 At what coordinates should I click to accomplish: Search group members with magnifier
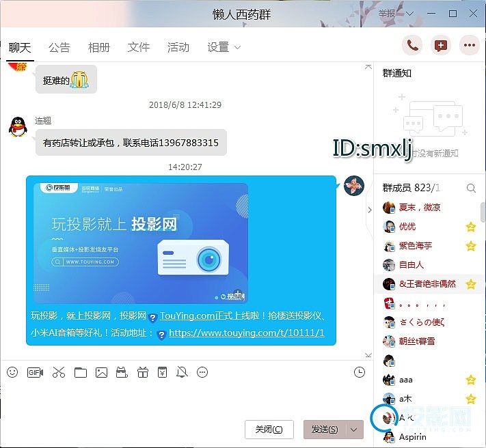coord(471,188)
